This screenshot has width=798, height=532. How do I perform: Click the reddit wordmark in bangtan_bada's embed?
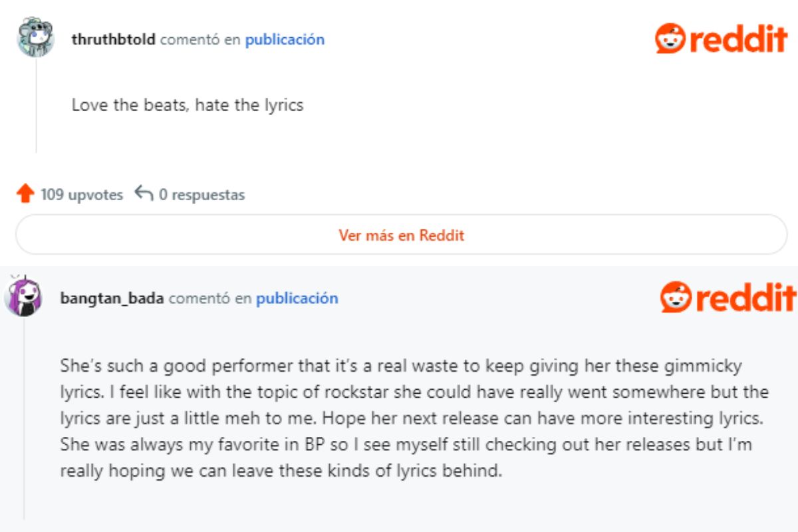tap(745, 297)
